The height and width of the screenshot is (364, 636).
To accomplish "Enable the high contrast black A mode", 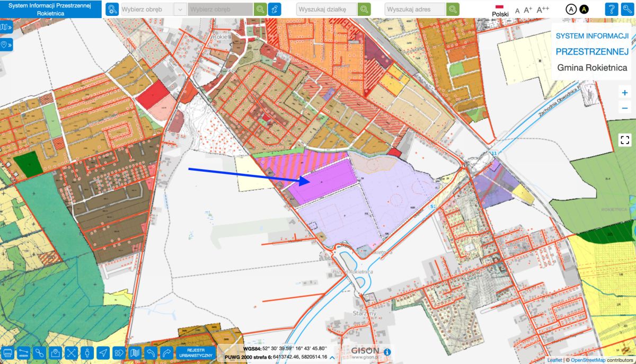I will click(584, 9).
